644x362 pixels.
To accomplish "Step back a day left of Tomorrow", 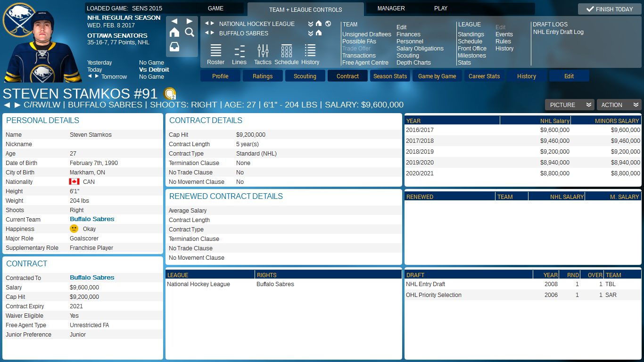I will [90, 76].
